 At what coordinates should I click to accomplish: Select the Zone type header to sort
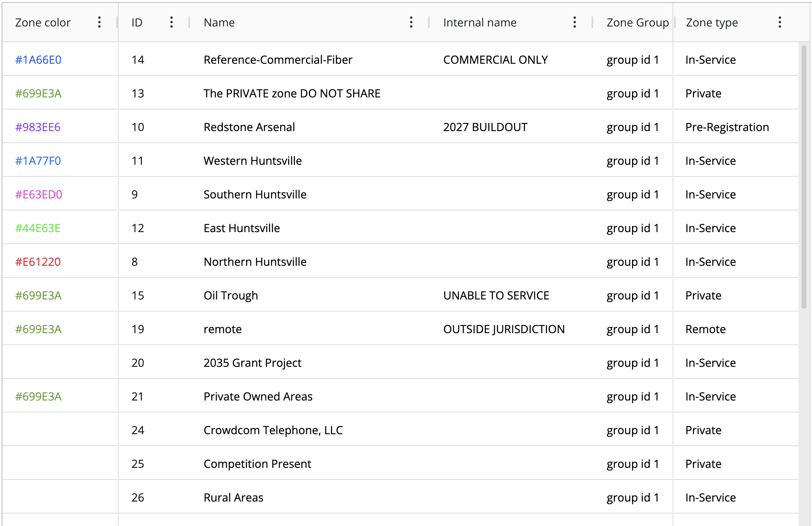point(711,22)
